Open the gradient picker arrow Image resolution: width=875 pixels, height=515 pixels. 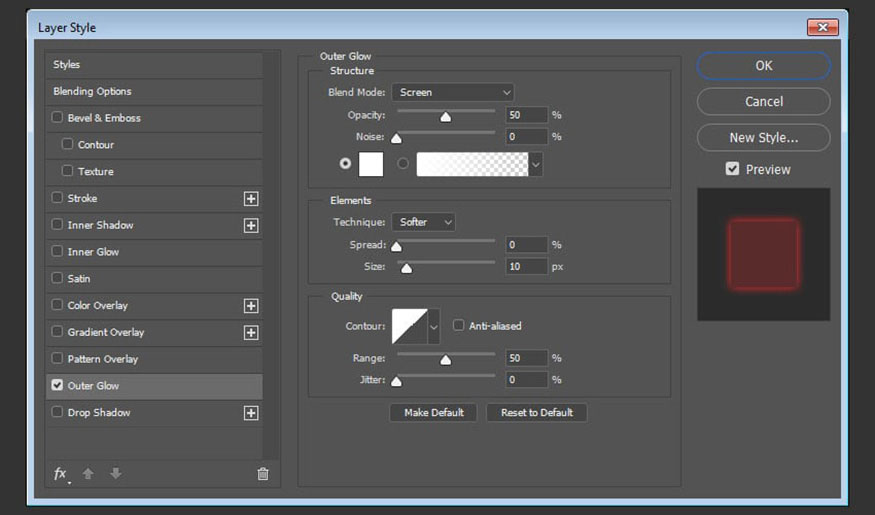pos(536,165)
